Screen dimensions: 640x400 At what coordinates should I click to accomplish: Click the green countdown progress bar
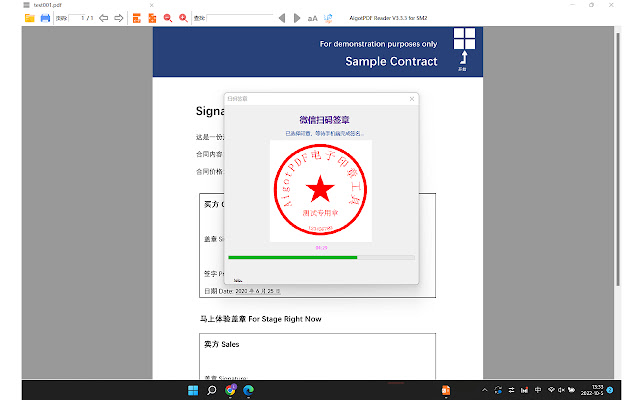point(321,258)
